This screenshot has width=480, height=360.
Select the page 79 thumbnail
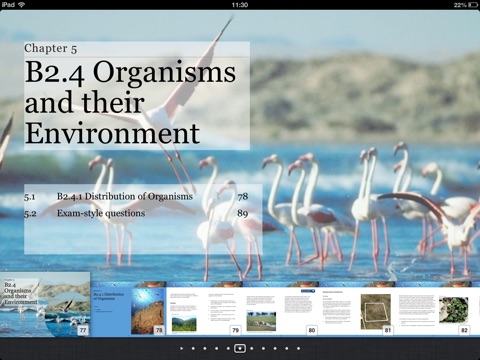point(204,309)
